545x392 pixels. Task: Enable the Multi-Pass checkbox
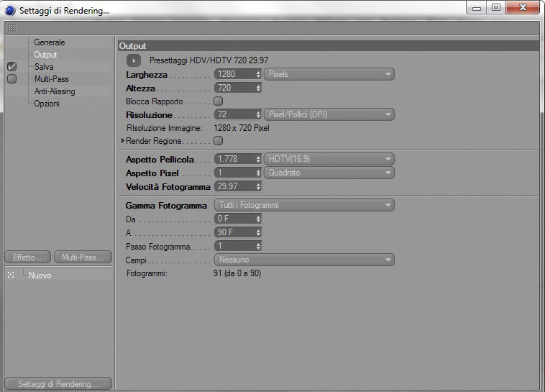(12, 79)
